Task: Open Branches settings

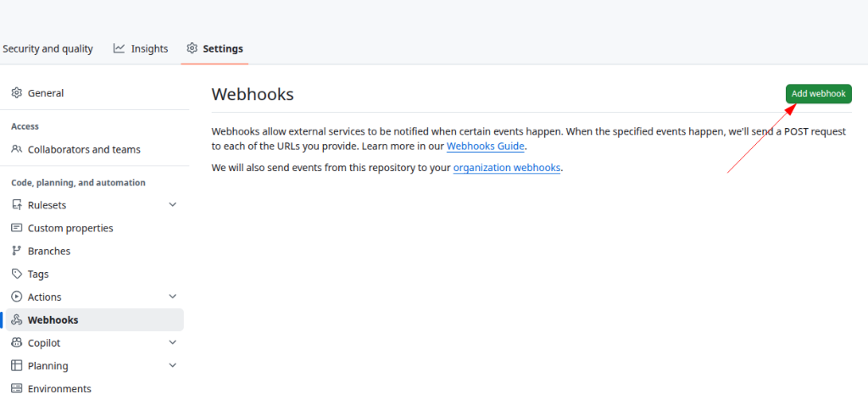Action: (x=94, y=251)
